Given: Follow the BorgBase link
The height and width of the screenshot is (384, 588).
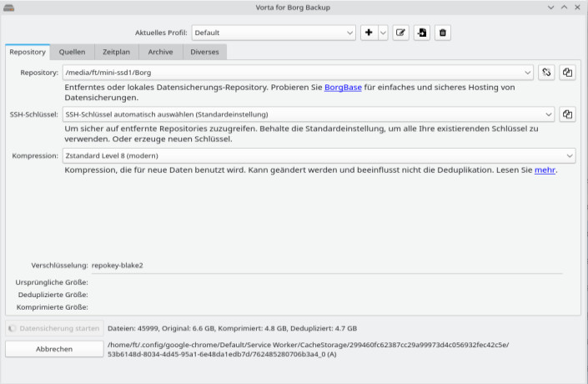Looking at the screenshot, I should coord(343,87).
